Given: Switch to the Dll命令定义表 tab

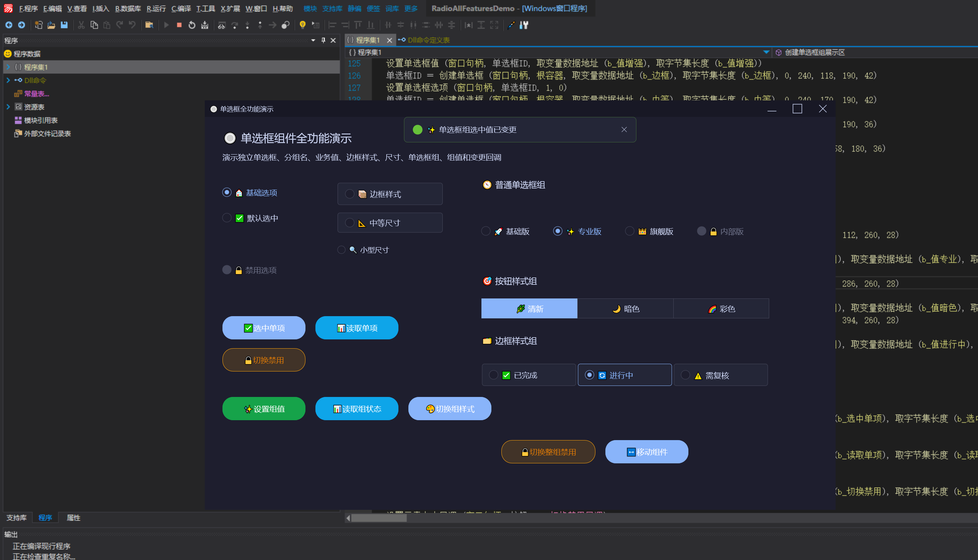Looking at the screenshot, I should [x=424, y=40].
